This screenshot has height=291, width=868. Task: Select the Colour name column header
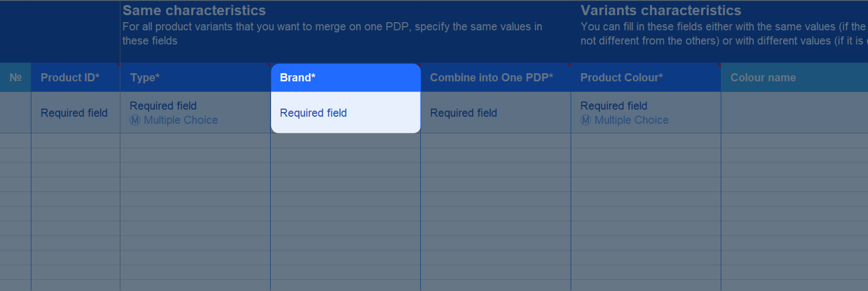coord(794,77)
